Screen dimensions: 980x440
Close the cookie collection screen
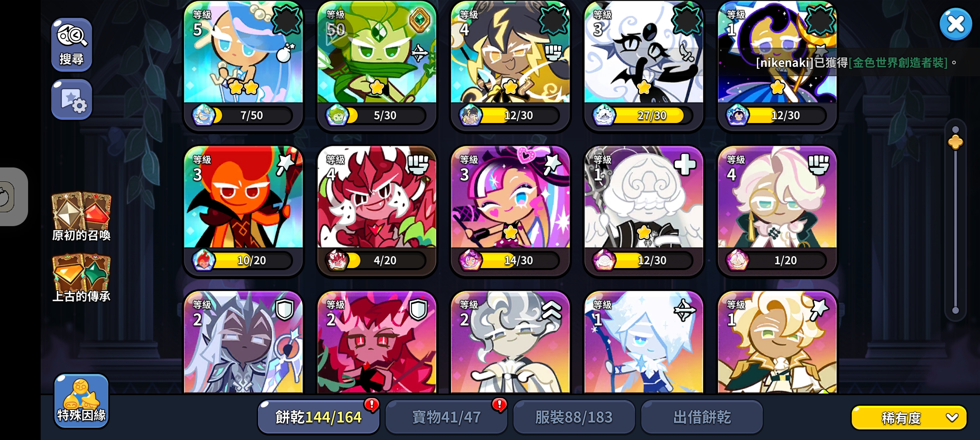[956, 24]
